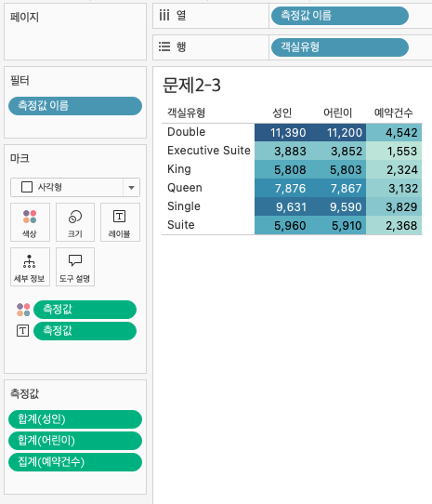Click the 11,390 cell for Double 성인
The width and height of the screenshot is (432, 504).
tap(282, 133)
